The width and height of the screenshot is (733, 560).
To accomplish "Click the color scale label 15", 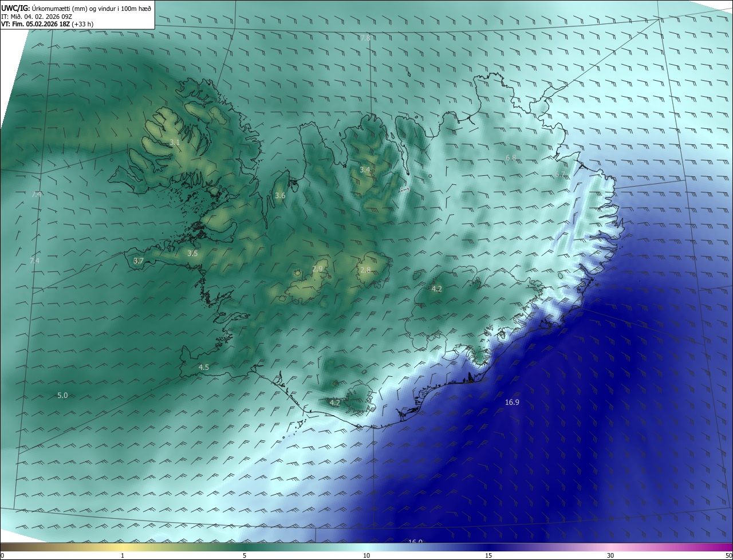I will pos(488,555).
